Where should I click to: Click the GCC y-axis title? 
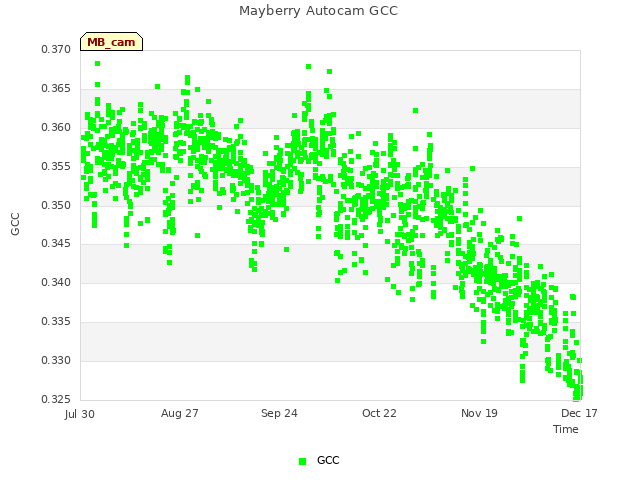pos(15,224)
